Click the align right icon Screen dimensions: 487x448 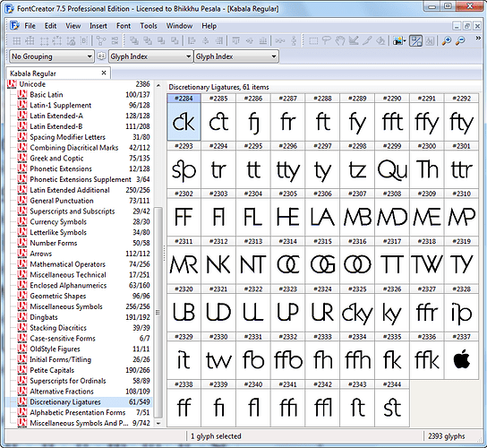(x=219, y=40)
